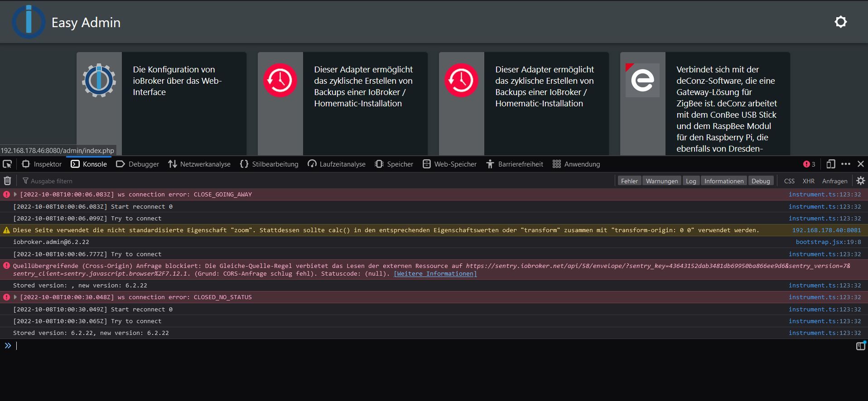Open console settings gear icon

[x=861, y=181]
